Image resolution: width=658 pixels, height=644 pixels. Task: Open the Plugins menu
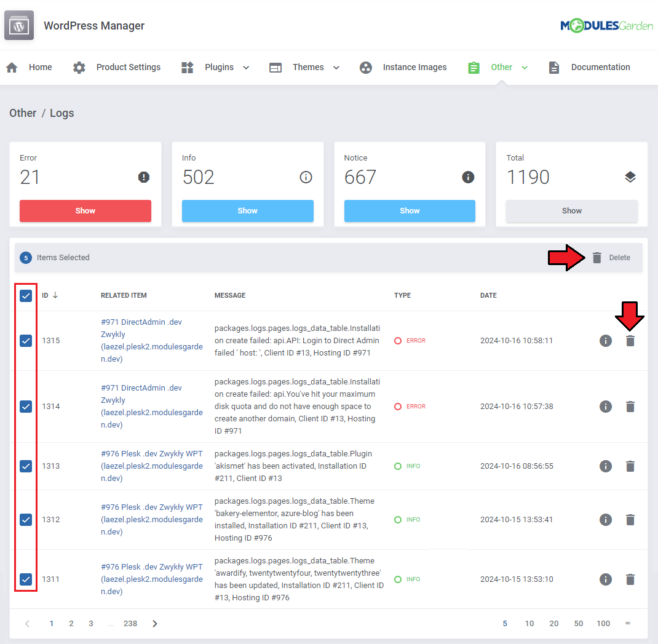point(219,67)
